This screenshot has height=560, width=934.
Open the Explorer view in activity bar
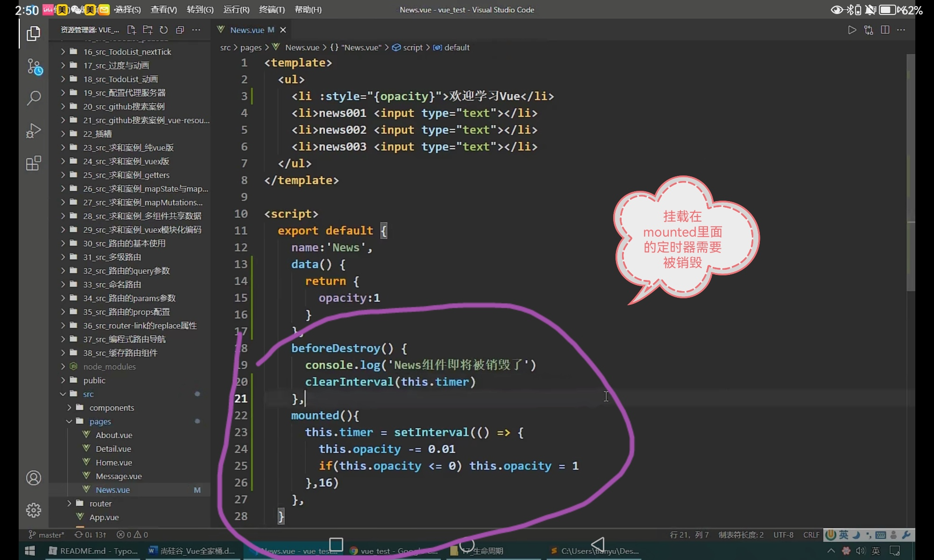point(33,34)
